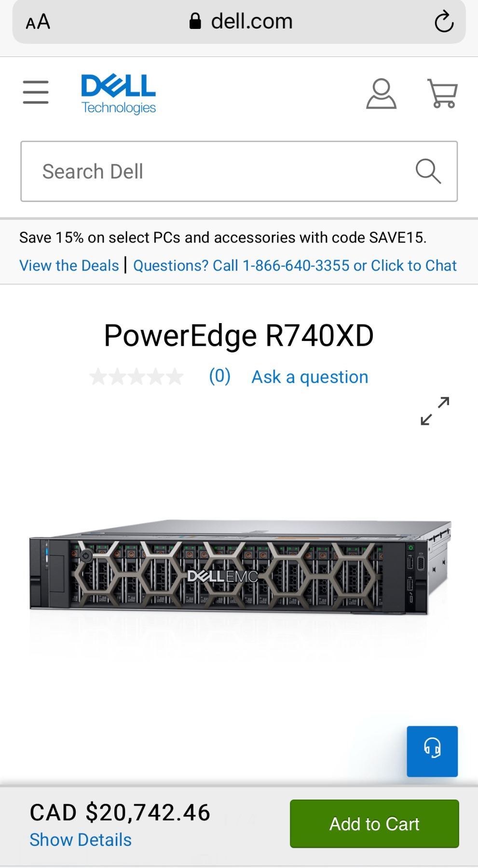
Task: Open the hamburger navigation menu
Action: 36,92
